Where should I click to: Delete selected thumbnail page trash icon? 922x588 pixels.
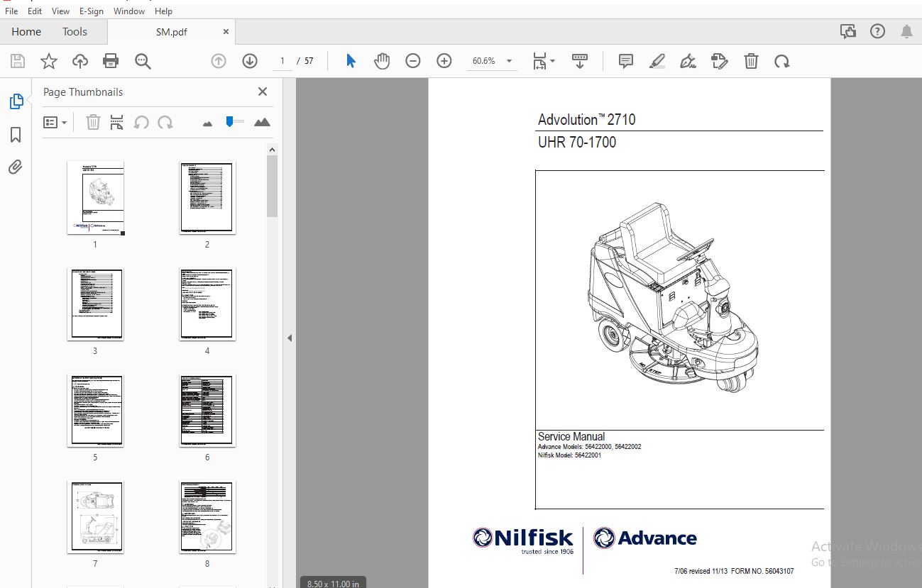click(93, 122)
